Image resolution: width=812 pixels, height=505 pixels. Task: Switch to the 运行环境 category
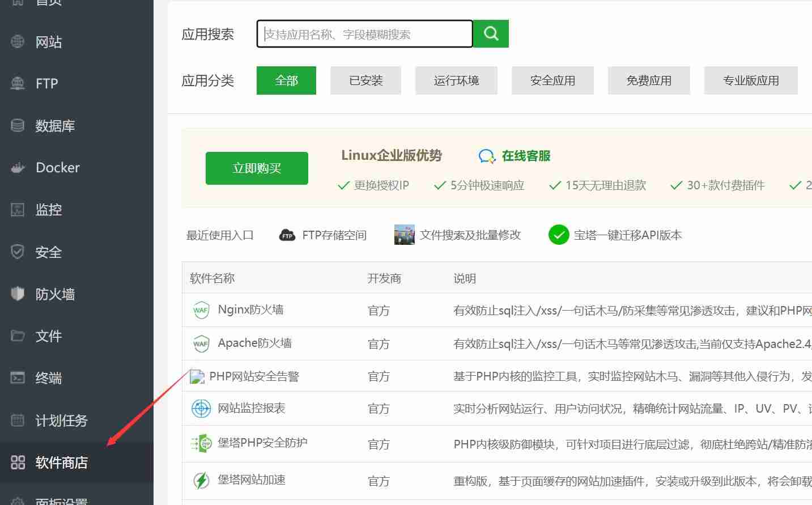point(456,80)
